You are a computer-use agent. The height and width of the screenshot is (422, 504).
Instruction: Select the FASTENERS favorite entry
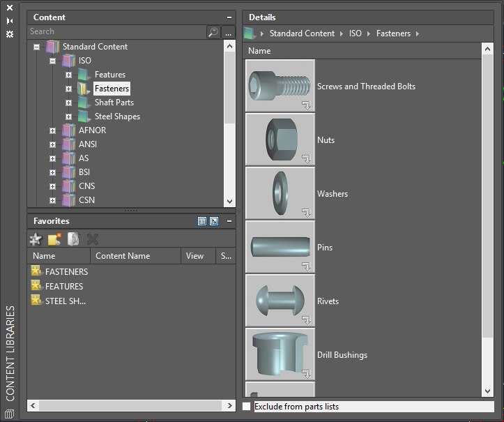pyautogui.click(x=66, y=272)
